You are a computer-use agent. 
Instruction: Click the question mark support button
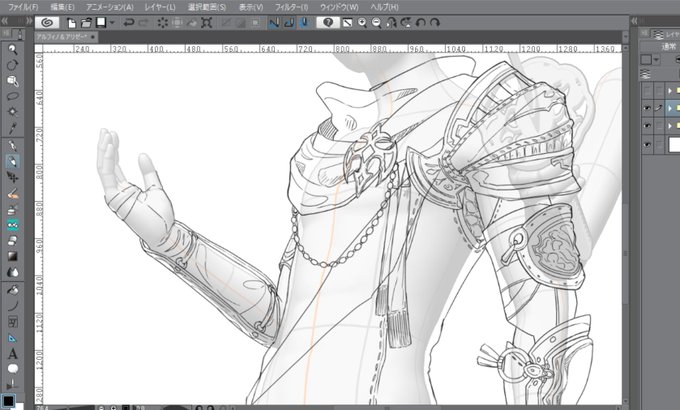point(328,23)
